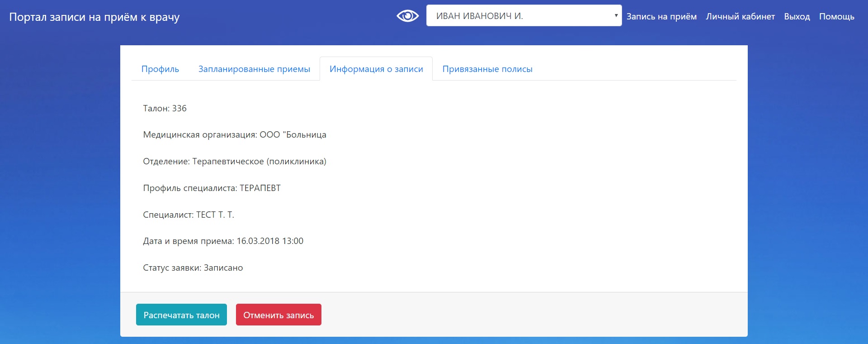Click the Медицинская организация line

234,135
